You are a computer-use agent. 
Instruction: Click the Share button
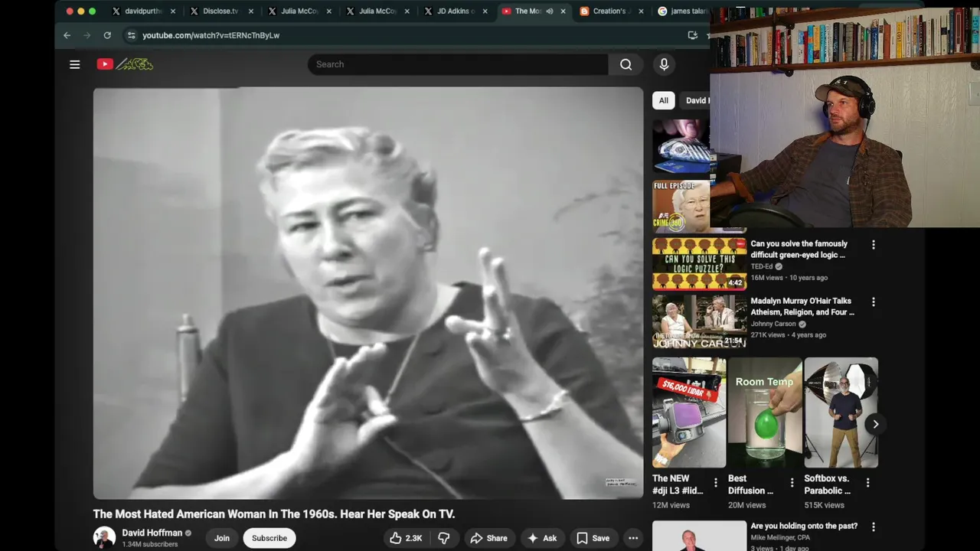488,538
